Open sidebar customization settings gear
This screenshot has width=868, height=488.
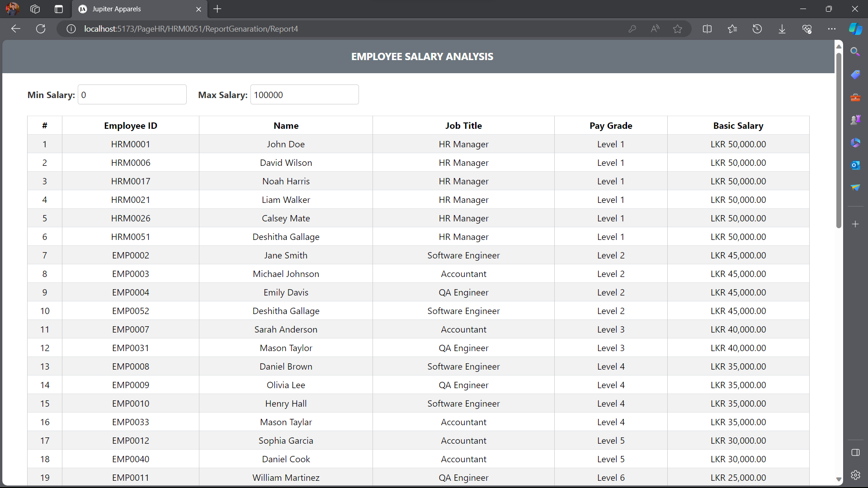(855, 475)
